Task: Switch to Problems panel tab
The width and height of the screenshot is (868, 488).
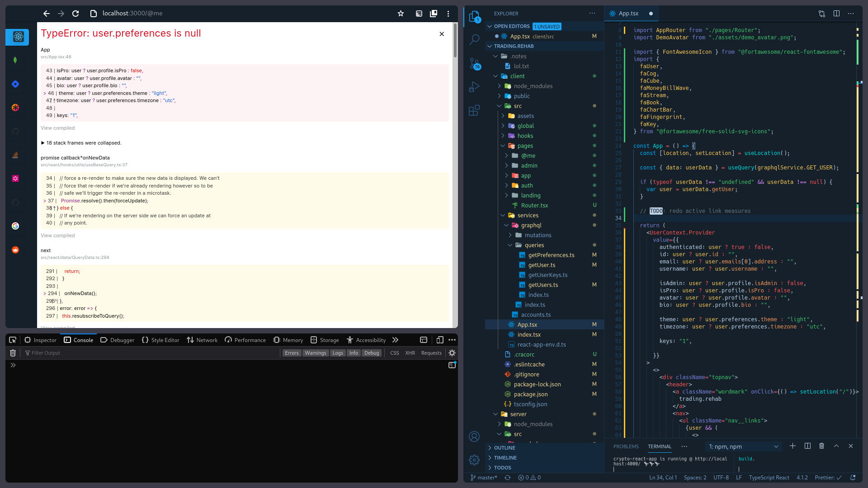Action: click(x=626, y=446)
